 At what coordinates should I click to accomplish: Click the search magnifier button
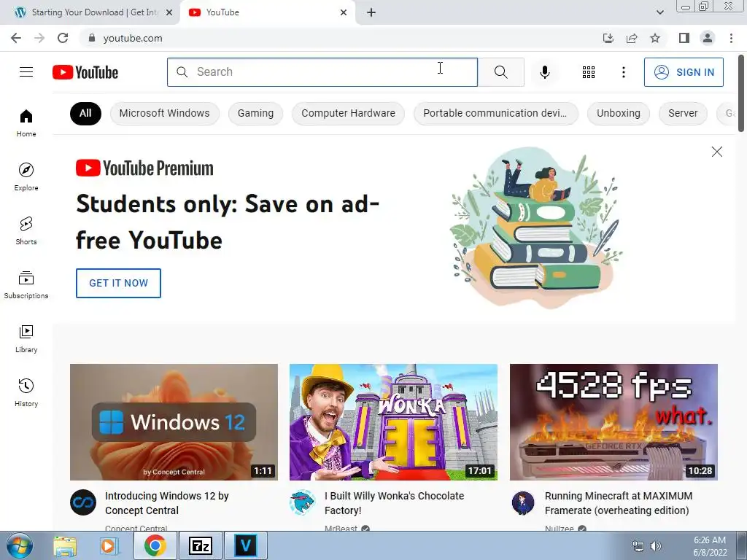point(500,72)
